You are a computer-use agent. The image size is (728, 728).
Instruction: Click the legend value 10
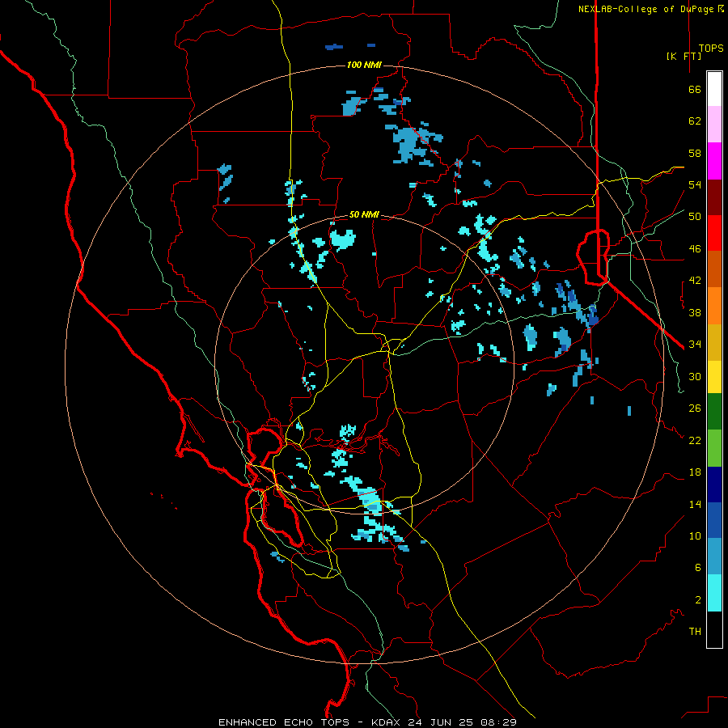tap(695, 535)
